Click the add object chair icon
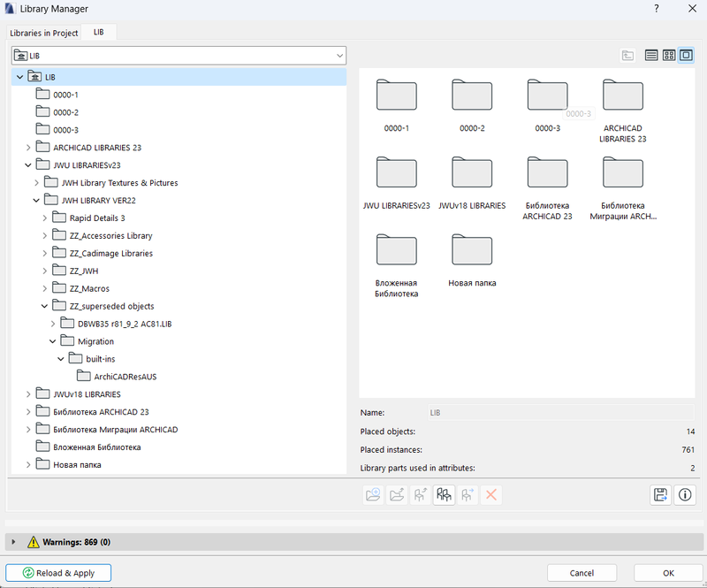Screen dimensions: 707x588 pos(421,495)
